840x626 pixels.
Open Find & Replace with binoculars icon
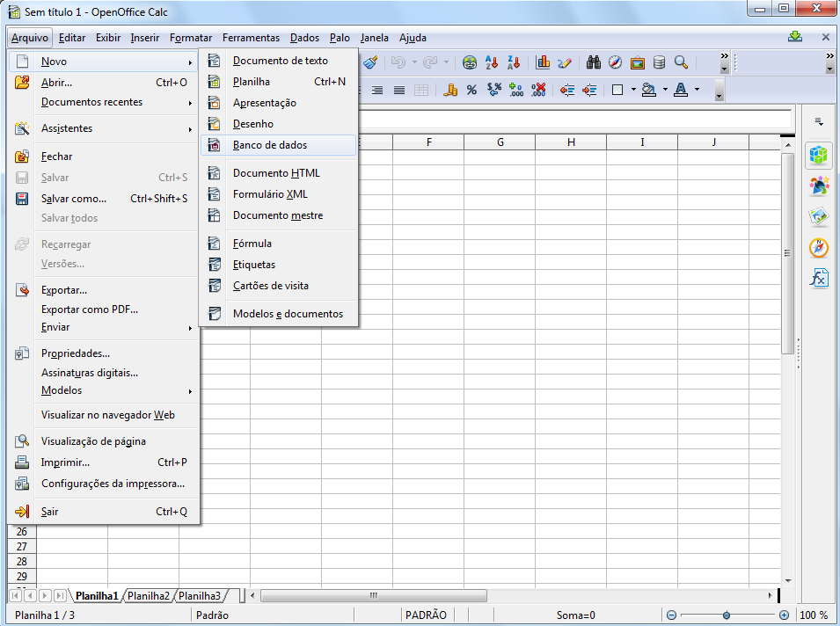594,62
